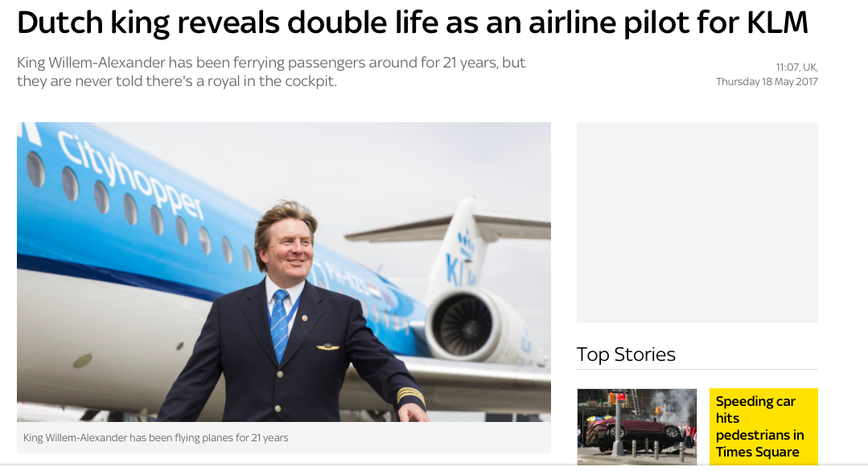Click the "Thursday 18 May 2017" date
The width and height of the screenshot is (868, 471).
click(x=767, y=82)
